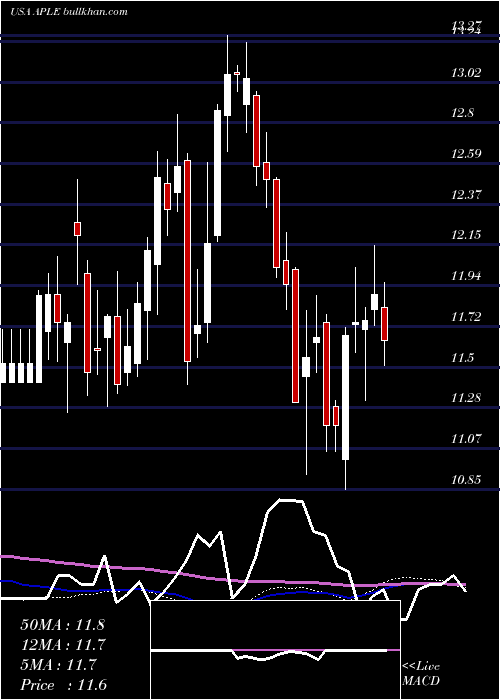
Task: Click the 10.85 price axis label
Action: (x=466, y=480)
